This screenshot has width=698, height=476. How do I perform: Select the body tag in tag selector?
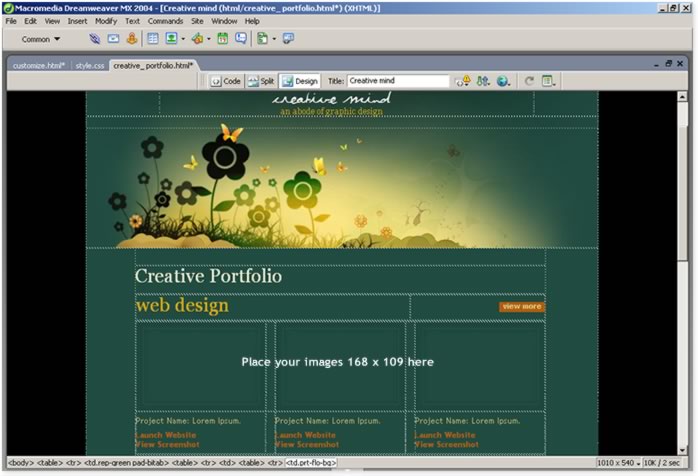point(20,464)
